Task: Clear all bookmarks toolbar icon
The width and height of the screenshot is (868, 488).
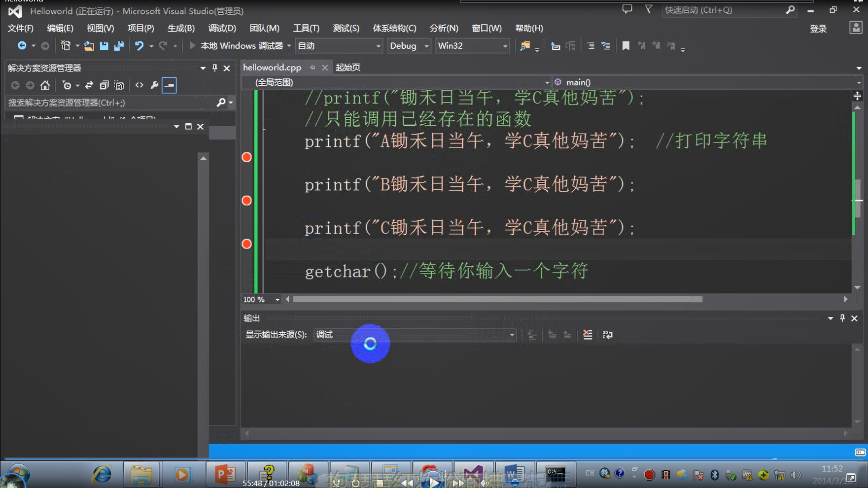Action: point(671,46)
